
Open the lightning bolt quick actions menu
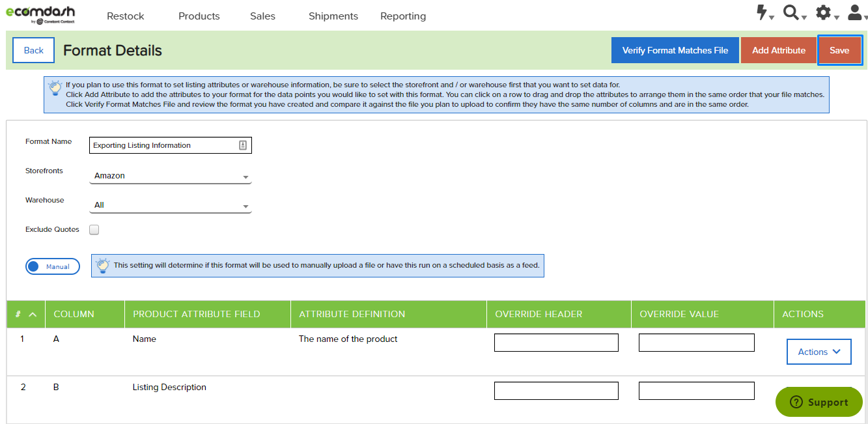click(764, 14)
